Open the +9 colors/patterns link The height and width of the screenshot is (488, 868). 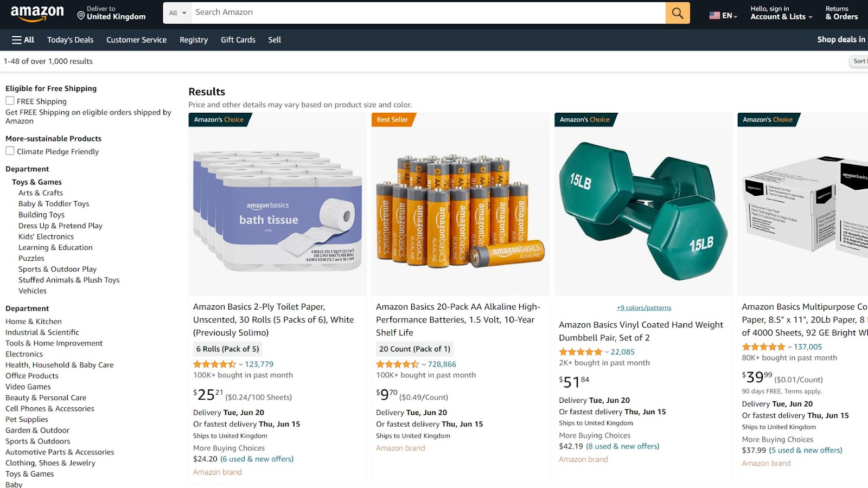644,307
